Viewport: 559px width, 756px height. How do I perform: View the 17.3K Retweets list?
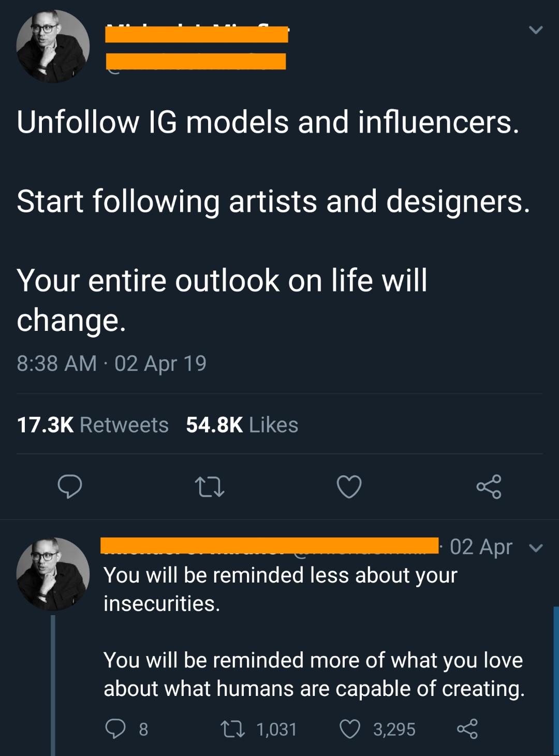coord(93,425)
